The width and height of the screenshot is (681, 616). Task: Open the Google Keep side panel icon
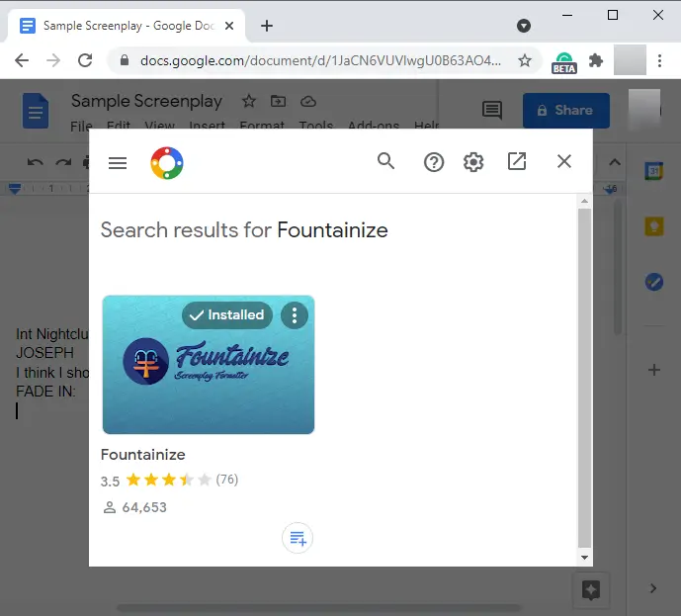point(654,226)
